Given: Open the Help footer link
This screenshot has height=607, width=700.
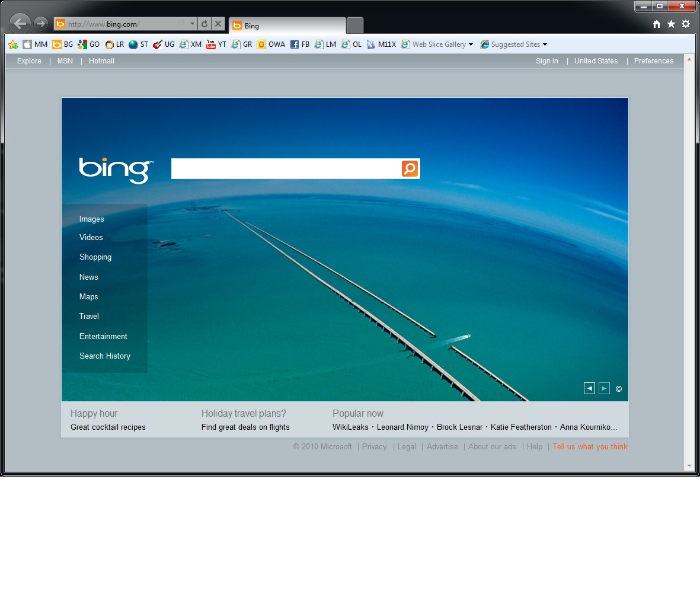Looking at the screenshot, I should [535, 447].
